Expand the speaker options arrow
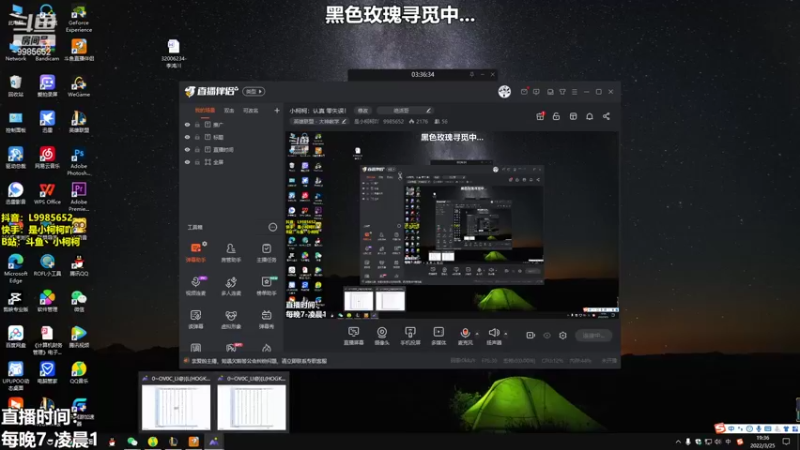This screenshot has height=450, width=800. 506,334
